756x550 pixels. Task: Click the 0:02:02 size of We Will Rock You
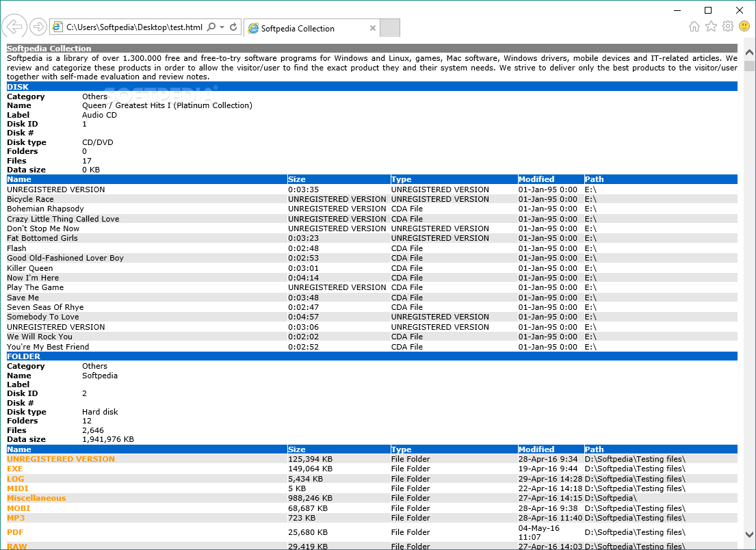point(303,337)
